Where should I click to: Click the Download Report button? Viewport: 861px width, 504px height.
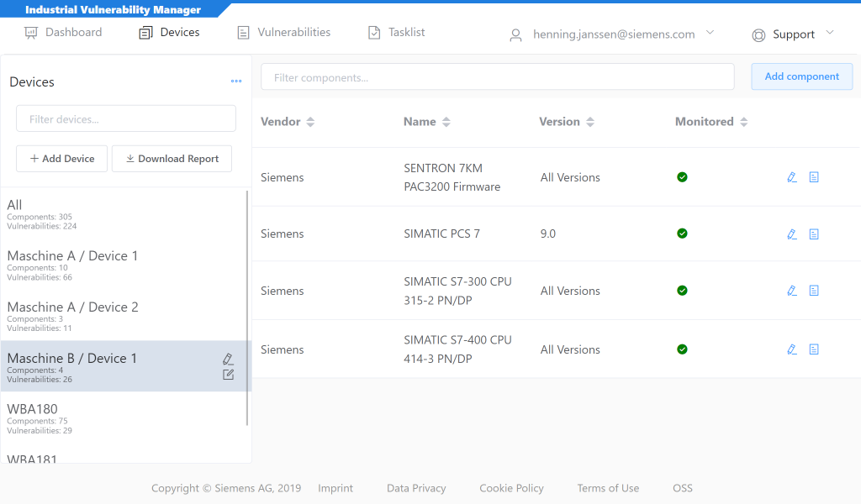[172, 159]
